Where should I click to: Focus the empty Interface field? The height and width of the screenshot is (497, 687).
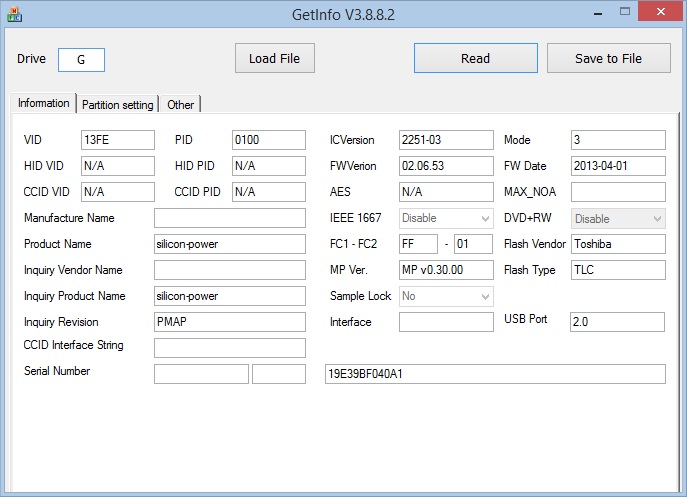coord(446,322)
